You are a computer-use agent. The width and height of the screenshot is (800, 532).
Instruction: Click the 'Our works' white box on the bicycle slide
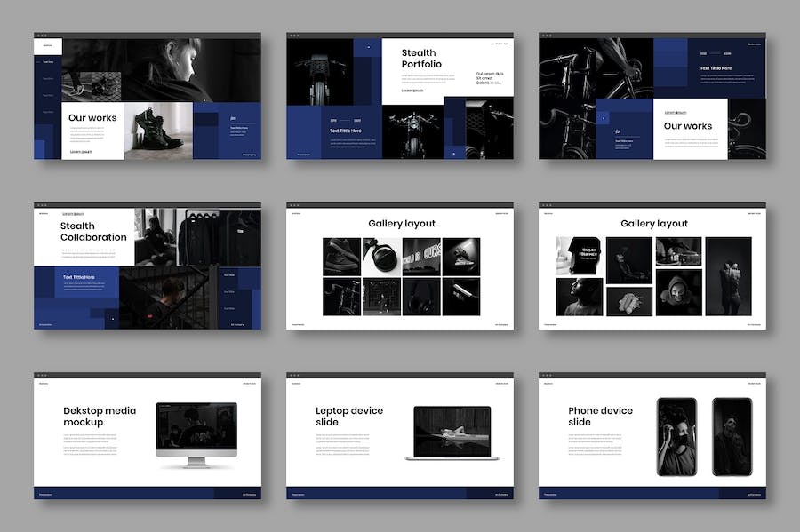689,127
